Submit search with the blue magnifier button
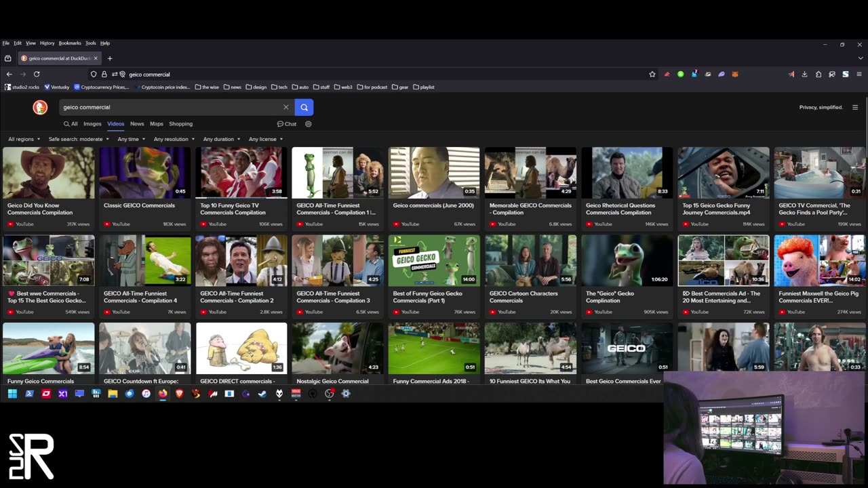This screenshot has height=488, width=868. [x=304, y=107]
